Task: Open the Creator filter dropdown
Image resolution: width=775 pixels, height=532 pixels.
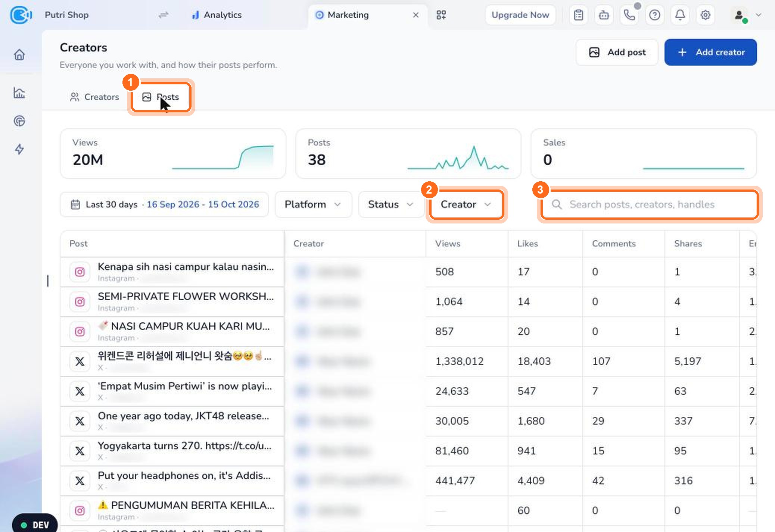Action: pyautogui.click(x=466, y=204)
